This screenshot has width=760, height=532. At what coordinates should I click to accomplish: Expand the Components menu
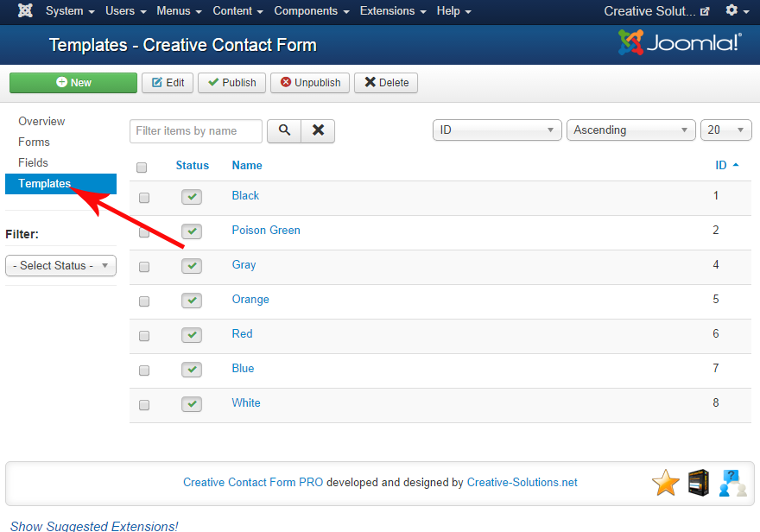(312, 10)
